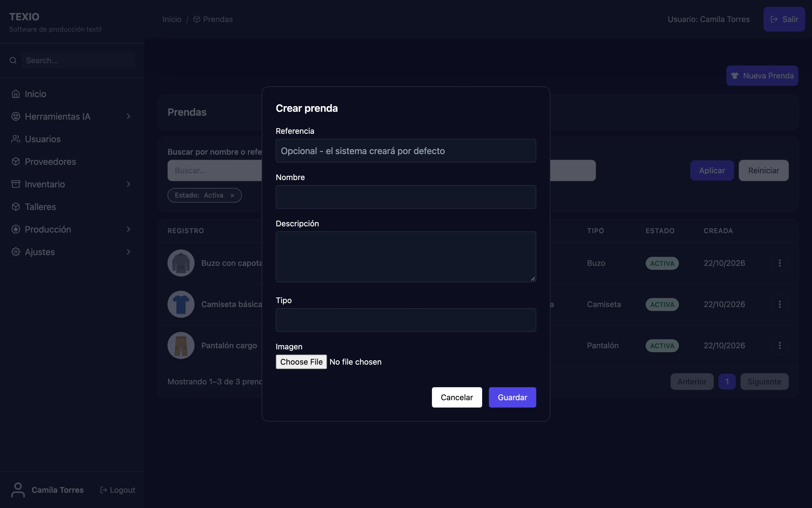Click the Inicio breadcrumb link
The width and height of the screenshot is (812, 508).
tap(172, 19)
